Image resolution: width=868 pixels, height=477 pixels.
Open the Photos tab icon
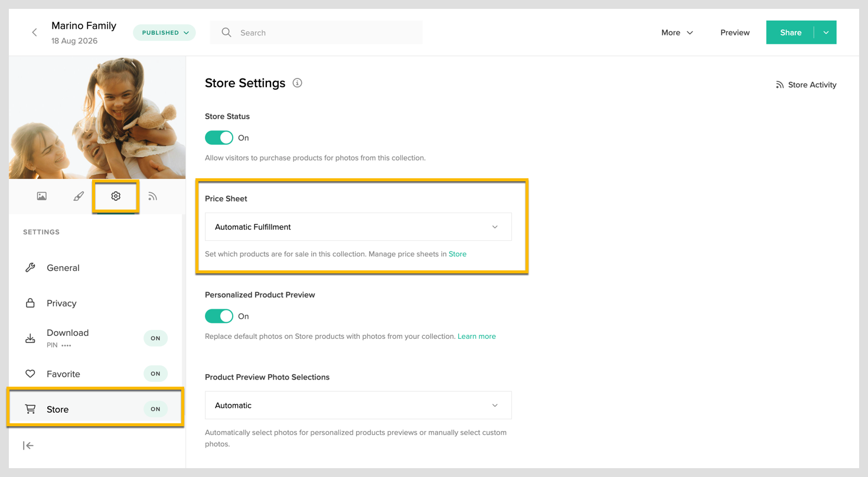[x=41, y=196]
